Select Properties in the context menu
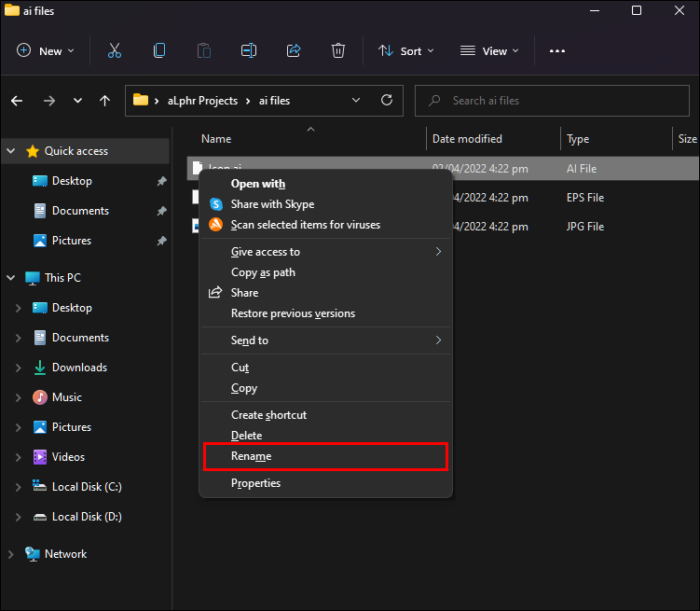This screenshot has width=700, height=611. pos(255,483)
